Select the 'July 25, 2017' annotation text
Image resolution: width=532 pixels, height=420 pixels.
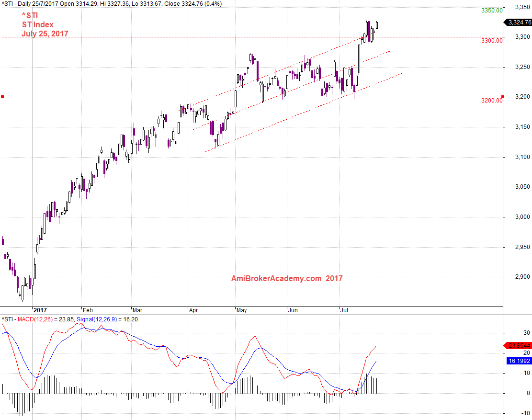(45, 34)
